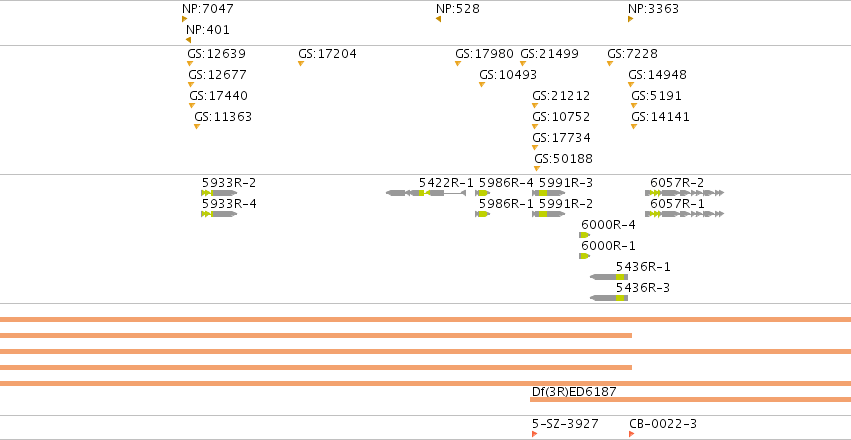Click the 6057R-2 gene model glyph
The image size is (851, 440).
[x=684, y=193]
